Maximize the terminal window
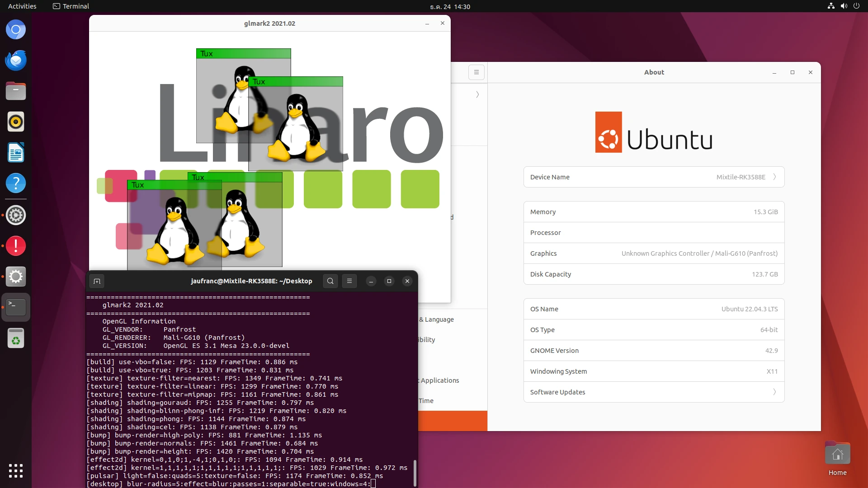Viewport: 868px width, 488px height. 389,281
